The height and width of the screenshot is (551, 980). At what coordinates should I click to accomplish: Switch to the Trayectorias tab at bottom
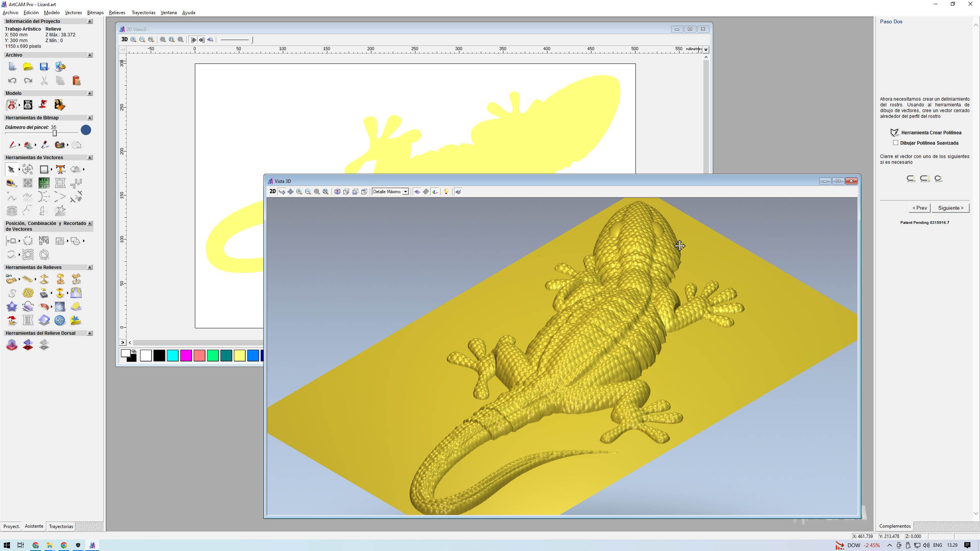tap(61, 526)
